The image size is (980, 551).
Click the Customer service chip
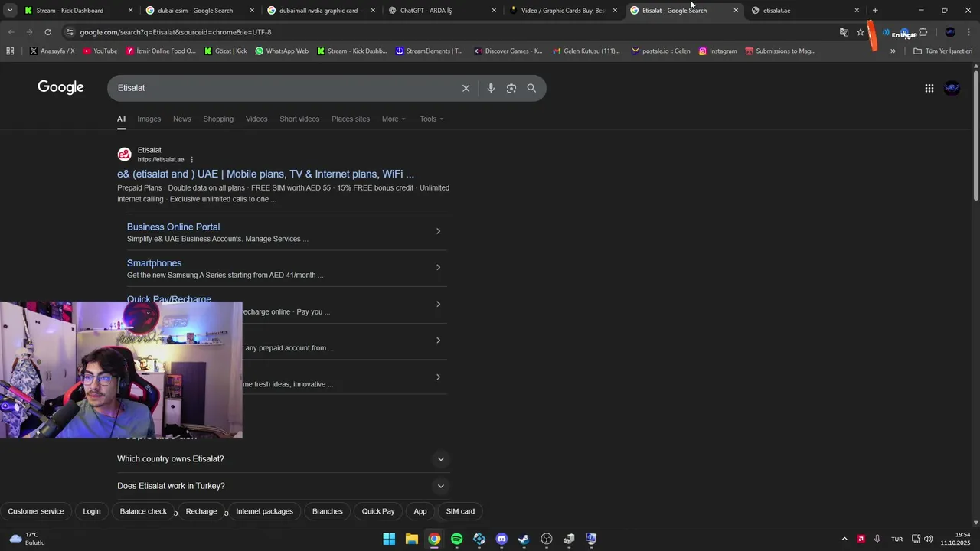36,511
